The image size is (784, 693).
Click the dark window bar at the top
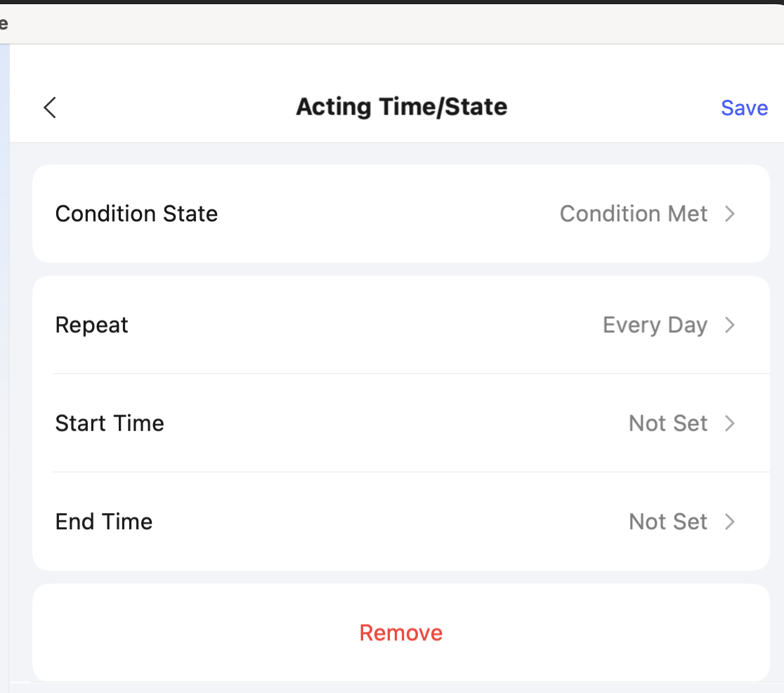coord(392,2)
